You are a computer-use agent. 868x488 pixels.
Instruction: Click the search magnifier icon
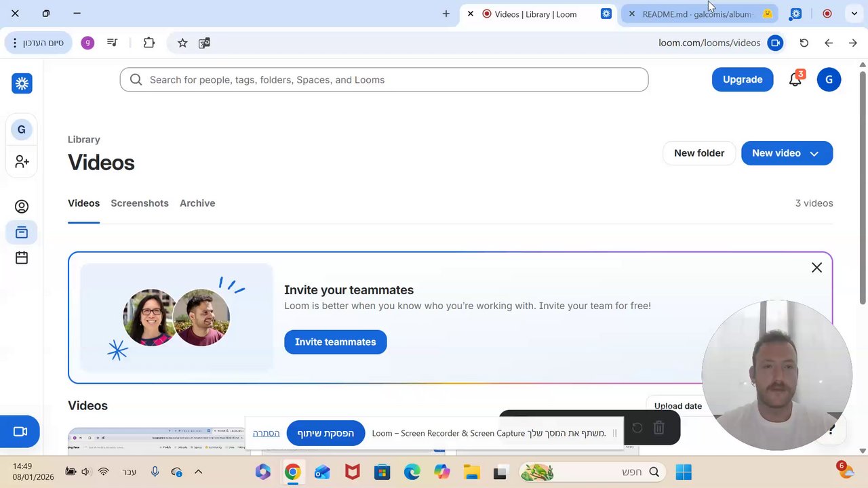pyautogui.click(x=136, y=79)
